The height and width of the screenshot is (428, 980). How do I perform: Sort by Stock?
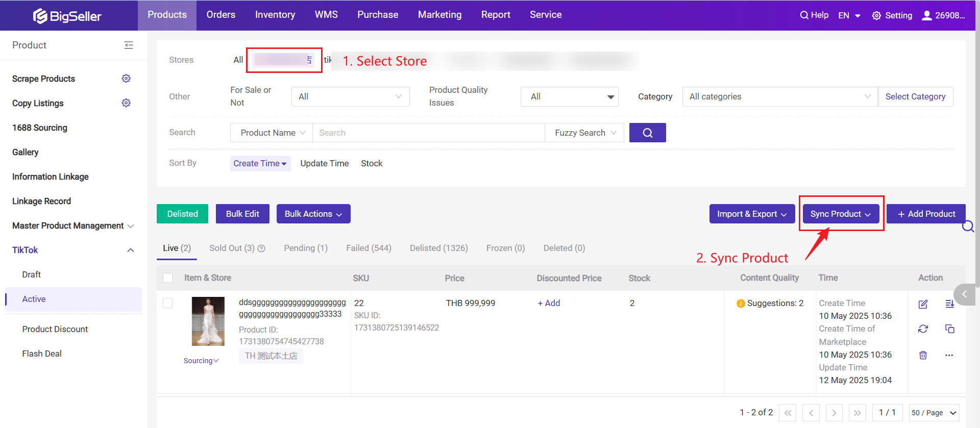click(x=372, y=163)
